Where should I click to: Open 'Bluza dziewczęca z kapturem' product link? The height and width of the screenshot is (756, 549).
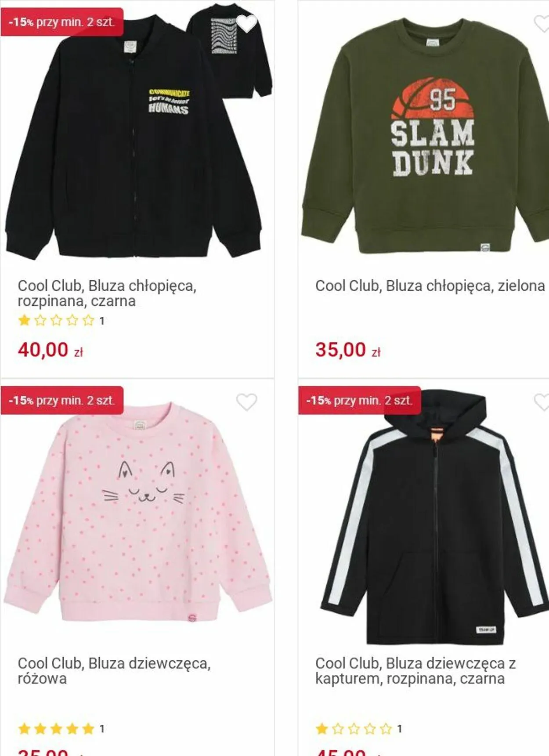(415, 671)
